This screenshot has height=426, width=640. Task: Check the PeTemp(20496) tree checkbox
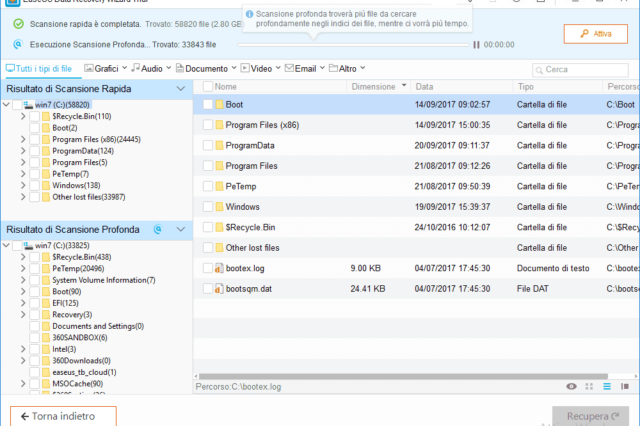(35, 268)
